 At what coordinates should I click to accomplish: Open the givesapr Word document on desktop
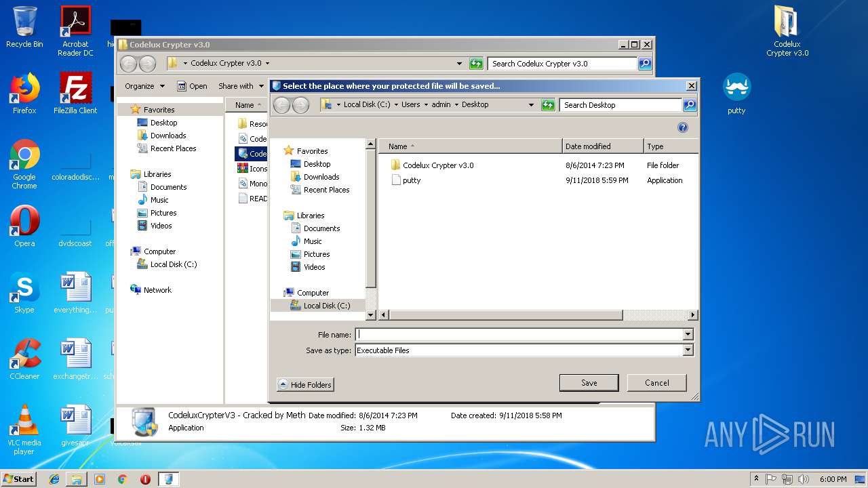pos(75,426)
